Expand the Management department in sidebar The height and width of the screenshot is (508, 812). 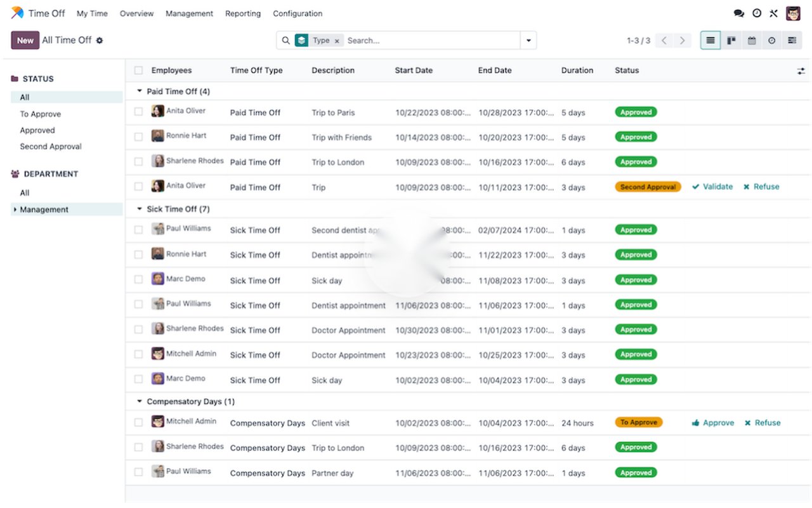pos(15,210)
